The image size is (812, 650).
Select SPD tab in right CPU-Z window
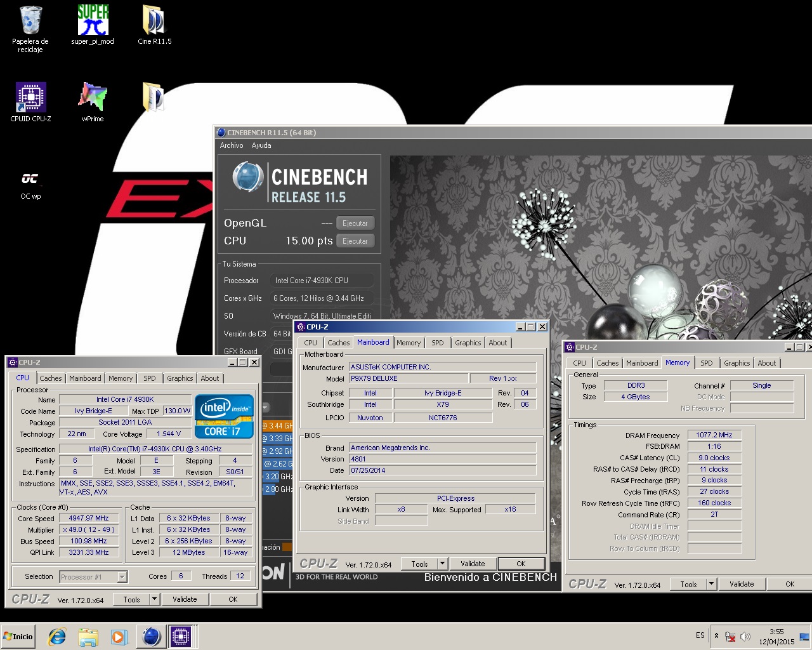click(x=707, y=363)
